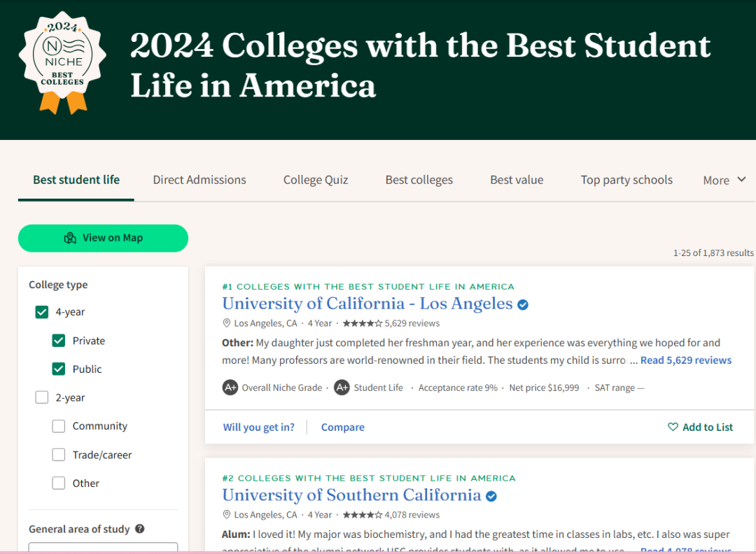The width and height of the screenshot is (756, 554).
Task: Click Compare for UCLA
Action: tap(343, 427)
